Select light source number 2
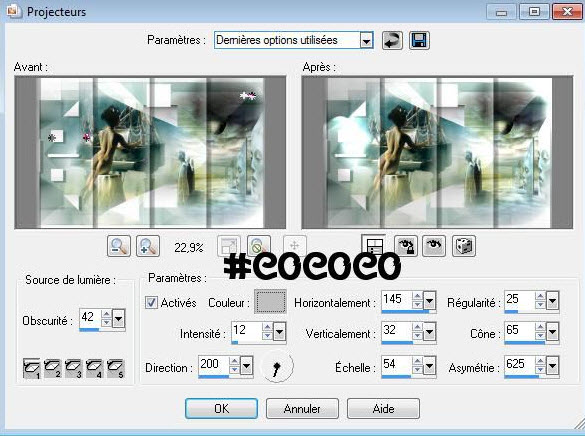The image size is (585, 436). coord(53,368)
